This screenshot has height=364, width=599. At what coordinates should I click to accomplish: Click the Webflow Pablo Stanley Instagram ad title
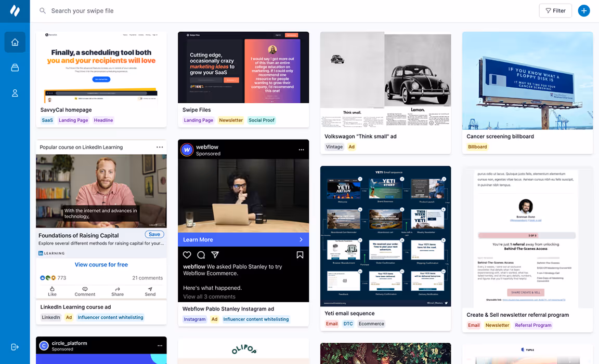click(x=228, y=309)
